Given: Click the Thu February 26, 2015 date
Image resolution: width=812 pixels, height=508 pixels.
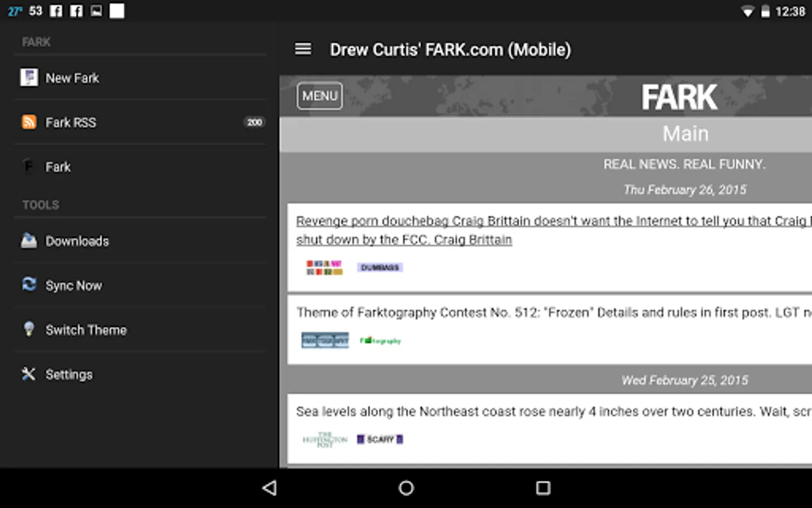Looking at the screenshot, I should [x=685, y=190].
